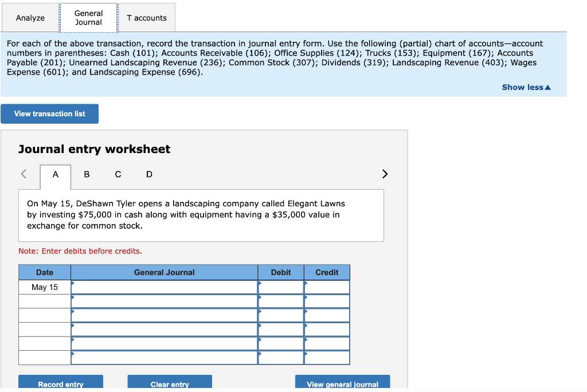Select worksheet tab C

pos(118,174)
